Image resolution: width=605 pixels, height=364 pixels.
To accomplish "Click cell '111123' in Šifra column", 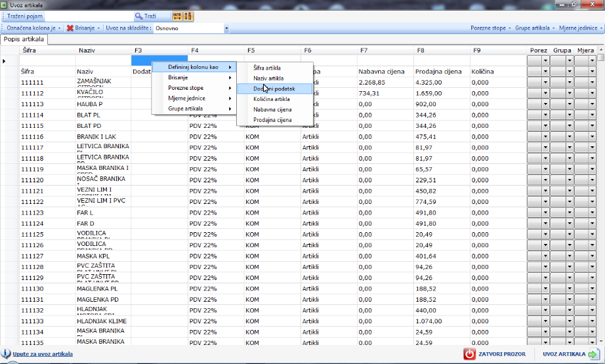I will tap(47, 213).
